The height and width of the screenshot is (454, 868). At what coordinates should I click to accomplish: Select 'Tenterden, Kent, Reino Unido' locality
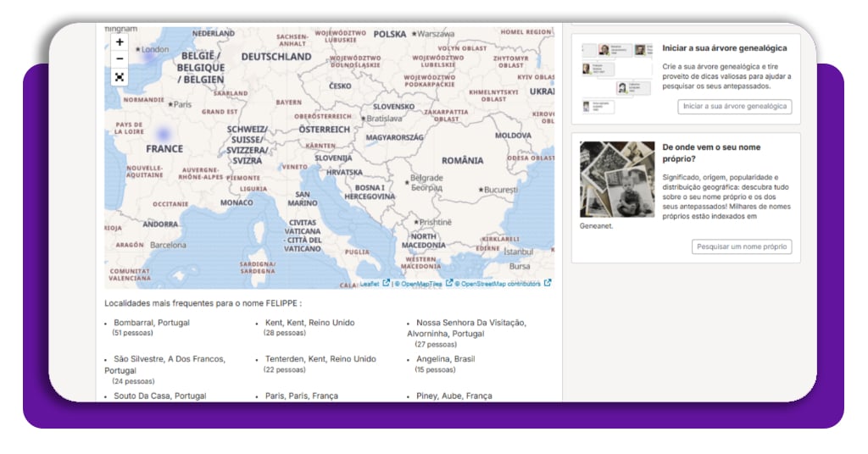click(320, 359)
